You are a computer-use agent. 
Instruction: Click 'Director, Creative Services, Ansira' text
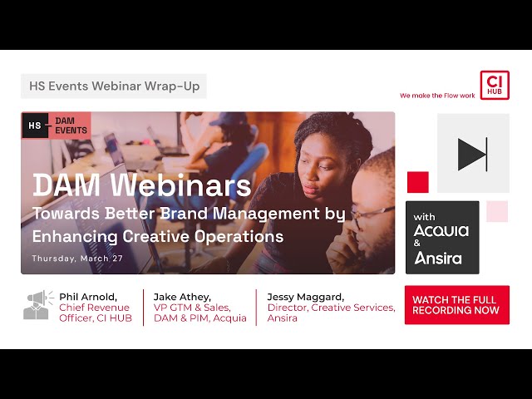[331, 313]
